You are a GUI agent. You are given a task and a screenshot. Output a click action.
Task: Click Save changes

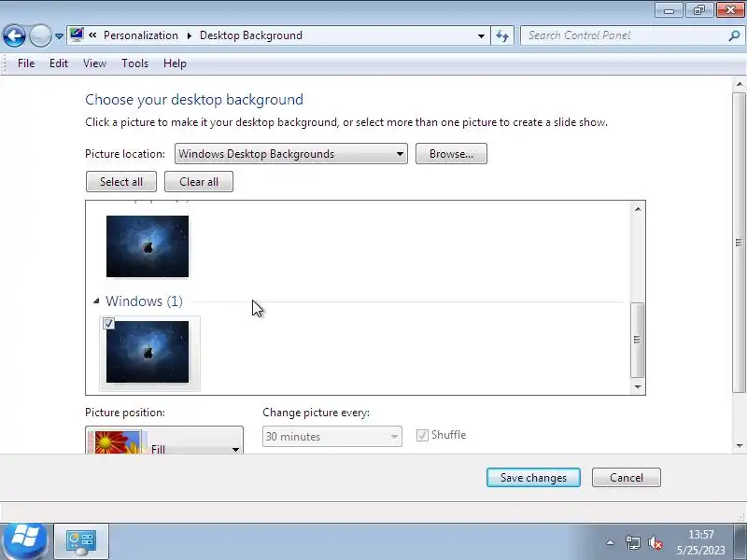pos(533,477)
